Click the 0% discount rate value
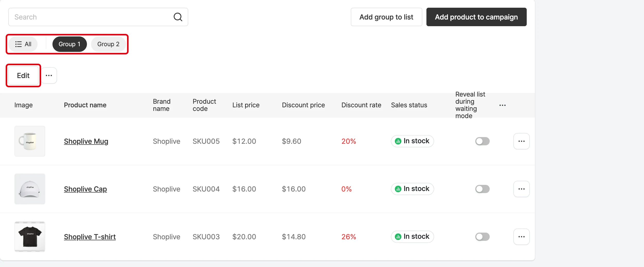644x267 pixels. [346, 189]
